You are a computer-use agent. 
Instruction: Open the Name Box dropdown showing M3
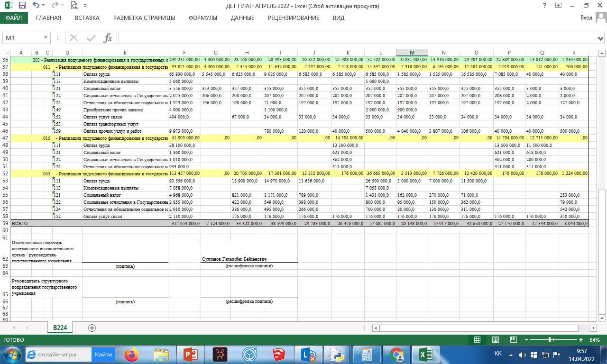[x=46, y=38]
